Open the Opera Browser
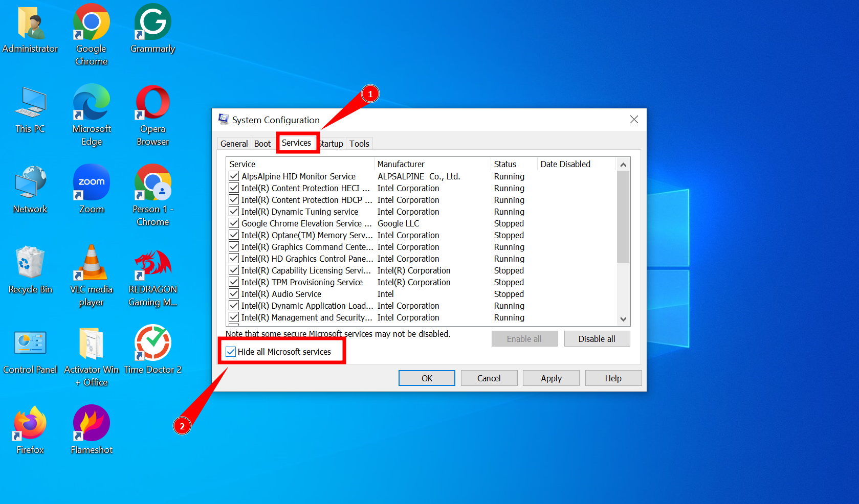The height and width of the screenshot is (504, 859). click(x=152, y=102)
